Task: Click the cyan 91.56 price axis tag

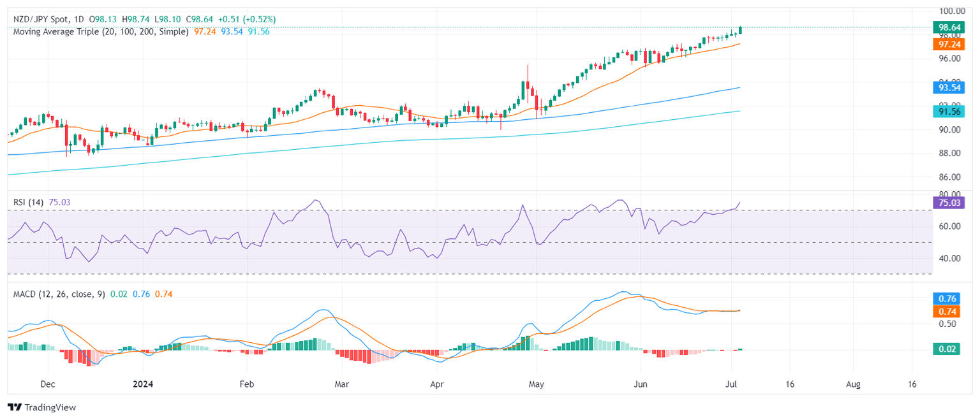Action: 949,111
